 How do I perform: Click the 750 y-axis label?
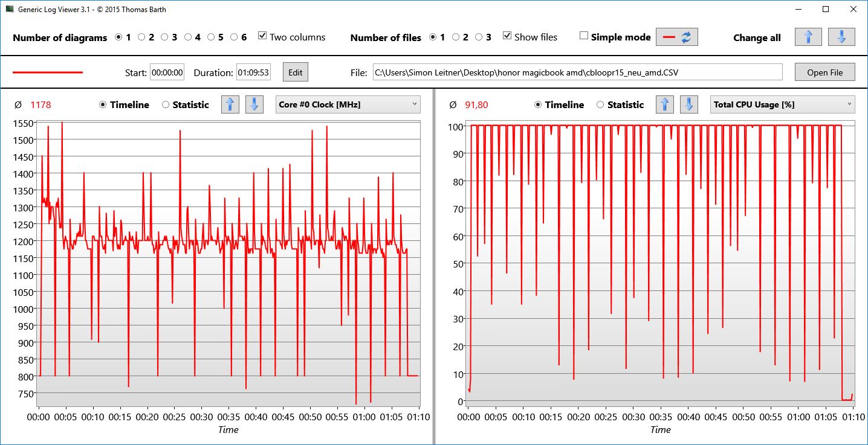[25, 394]
